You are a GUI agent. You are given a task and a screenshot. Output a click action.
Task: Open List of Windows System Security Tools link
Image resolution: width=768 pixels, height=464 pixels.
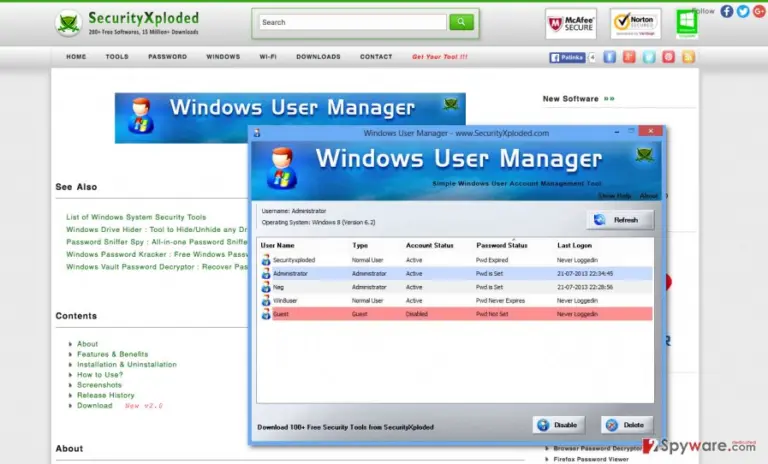tap(136, 217)
